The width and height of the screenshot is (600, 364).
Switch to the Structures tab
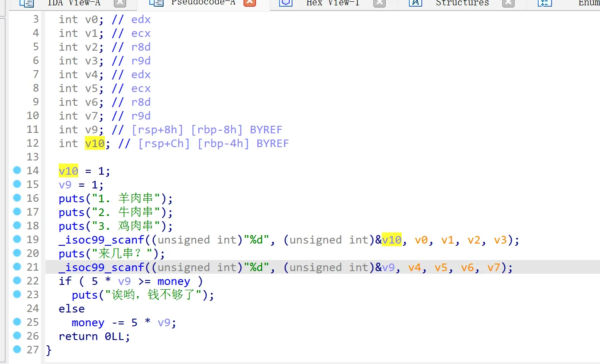462,3
